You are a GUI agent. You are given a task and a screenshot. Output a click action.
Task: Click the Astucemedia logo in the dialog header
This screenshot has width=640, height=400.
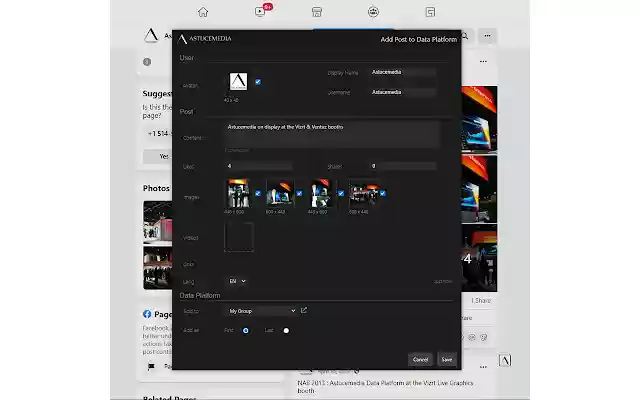coord(205,39)
